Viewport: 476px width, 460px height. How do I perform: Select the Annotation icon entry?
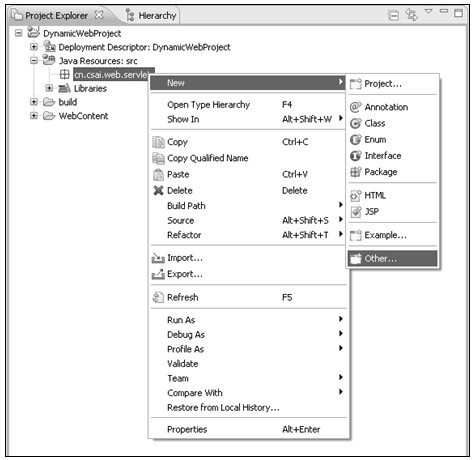(355, 107)
